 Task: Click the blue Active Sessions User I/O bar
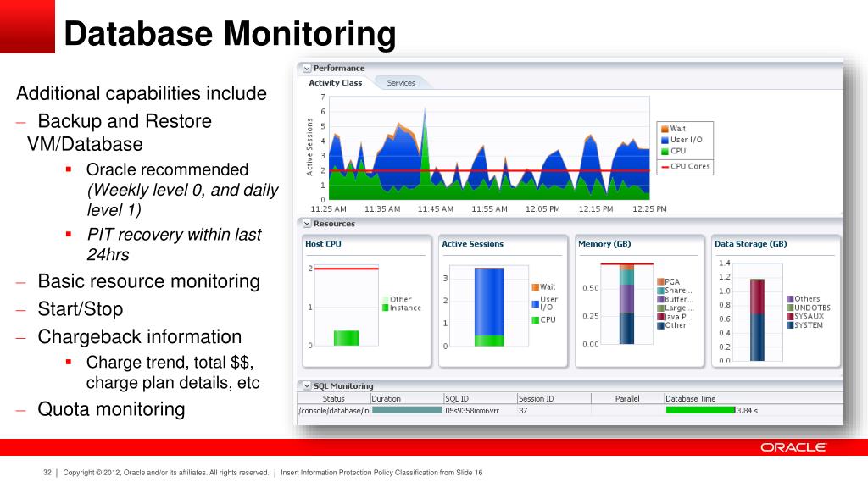(489, 302)
